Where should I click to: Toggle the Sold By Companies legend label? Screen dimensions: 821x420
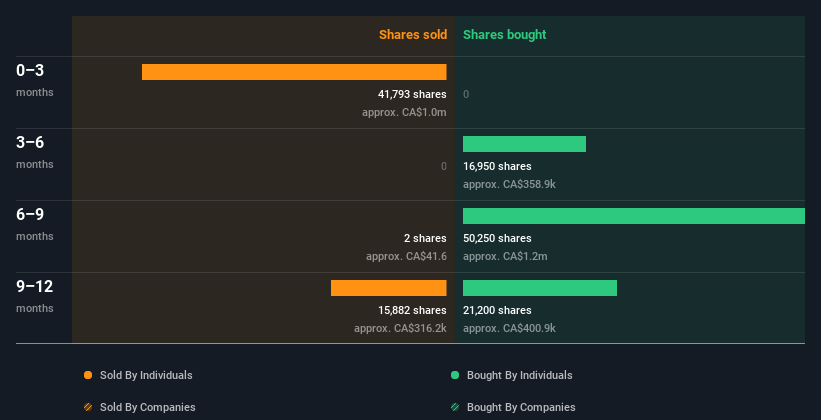(x=147, y=407)
